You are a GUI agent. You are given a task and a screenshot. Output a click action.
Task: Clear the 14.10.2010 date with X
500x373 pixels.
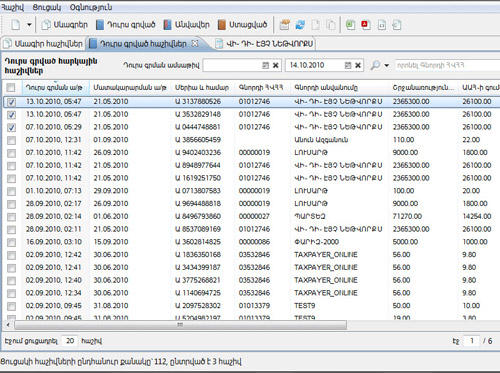pyautogui.click(x=358, y=65)
